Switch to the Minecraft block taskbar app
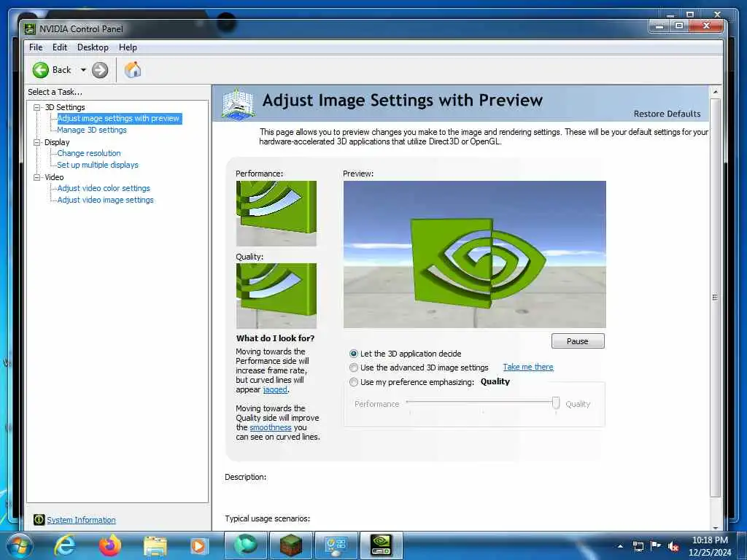747x560 pixels. pos(290,545)
